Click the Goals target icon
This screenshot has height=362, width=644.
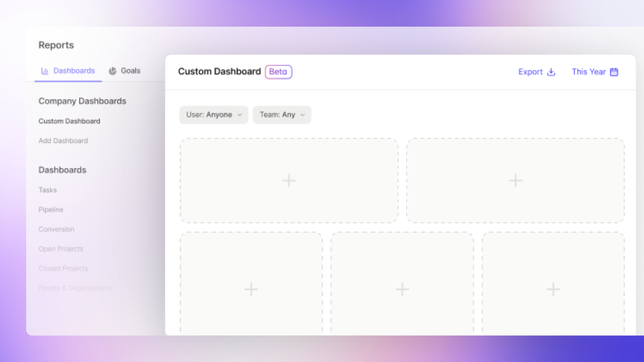point(112,71)
